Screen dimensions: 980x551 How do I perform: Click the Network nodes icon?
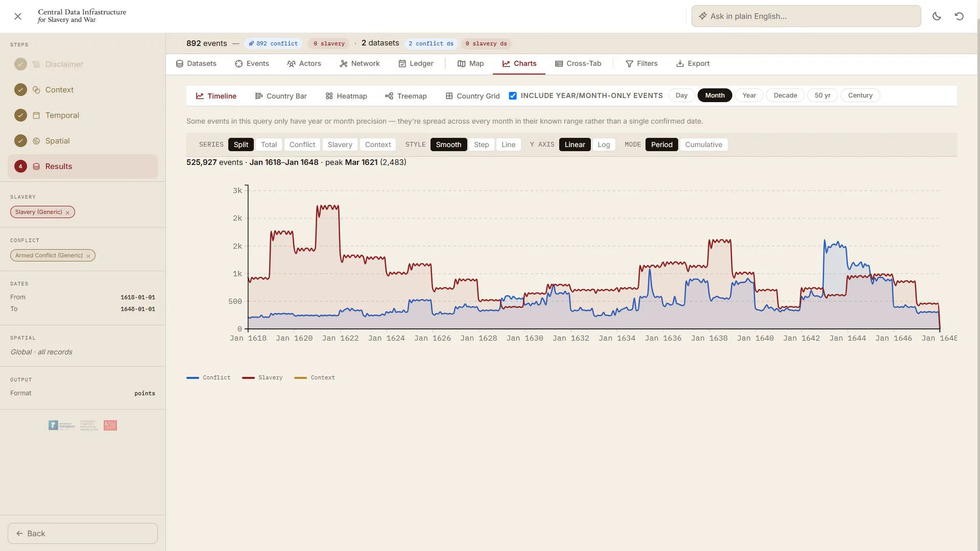click(x=344, y=64)
